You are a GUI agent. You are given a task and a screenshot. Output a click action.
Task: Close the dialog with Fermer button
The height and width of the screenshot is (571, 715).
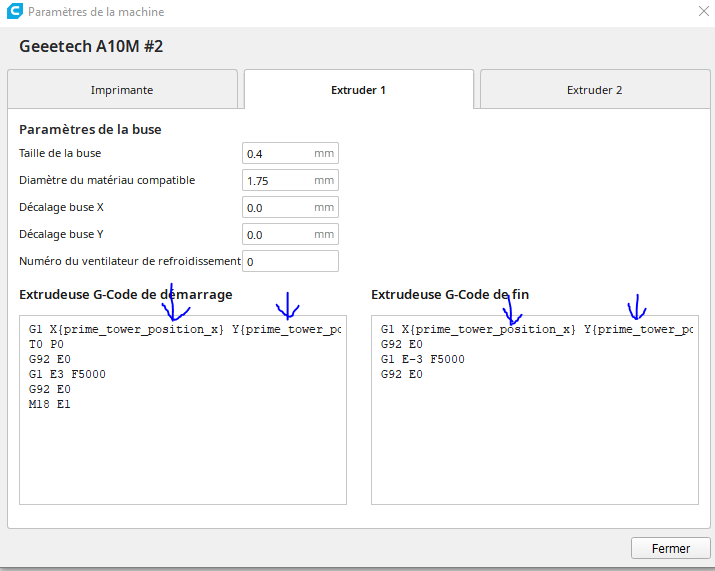[x=671, y=548]
